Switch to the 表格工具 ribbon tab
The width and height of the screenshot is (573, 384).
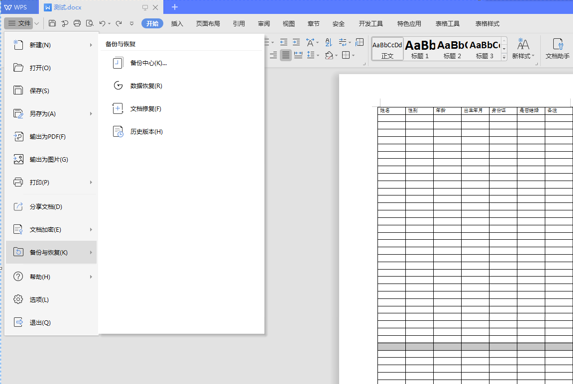point(448,24)
